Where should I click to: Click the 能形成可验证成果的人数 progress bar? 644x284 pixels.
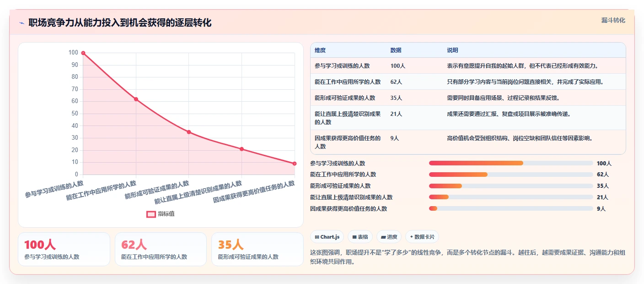(x=511, y=186)
